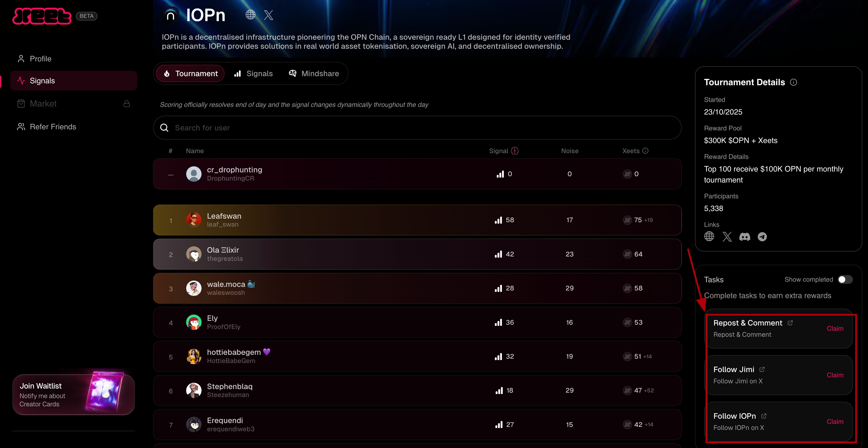Image resolution: width=868 pixels, height=448 pixels.
Task: Click the external link icon beside Repost & Comment
Action: click(x=790, y=323)
